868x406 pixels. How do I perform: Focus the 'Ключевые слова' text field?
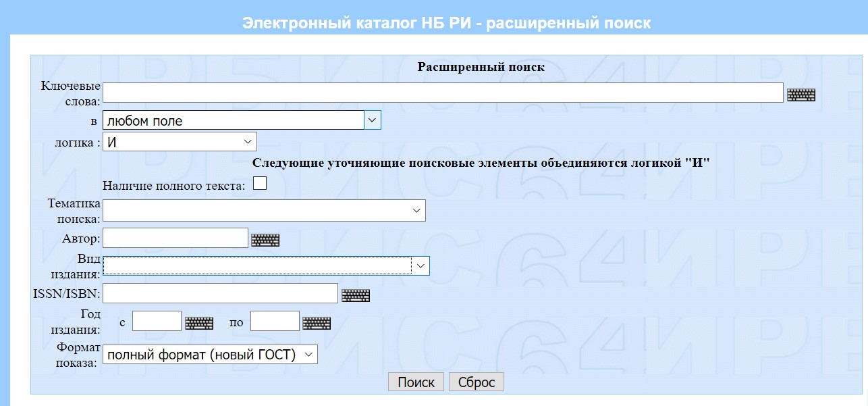[x=442, y=93]
